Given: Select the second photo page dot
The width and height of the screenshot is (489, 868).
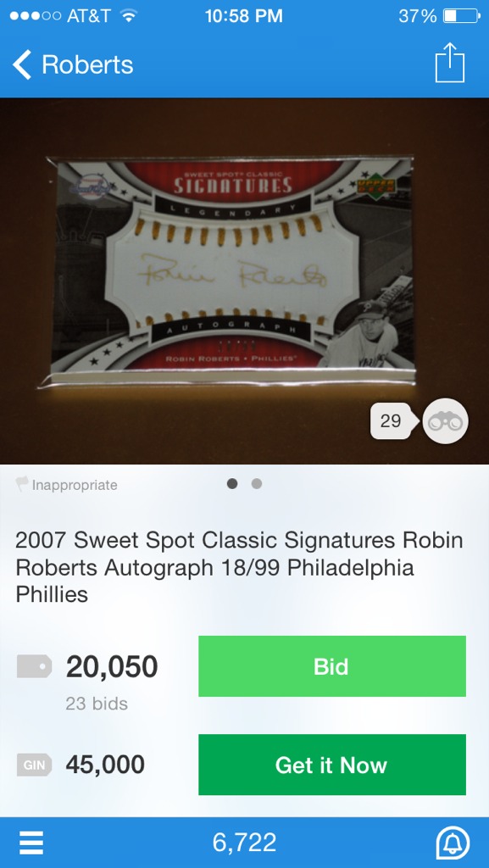Looking at the screenshot, I should pyautogui.click(x=256, y=484).
